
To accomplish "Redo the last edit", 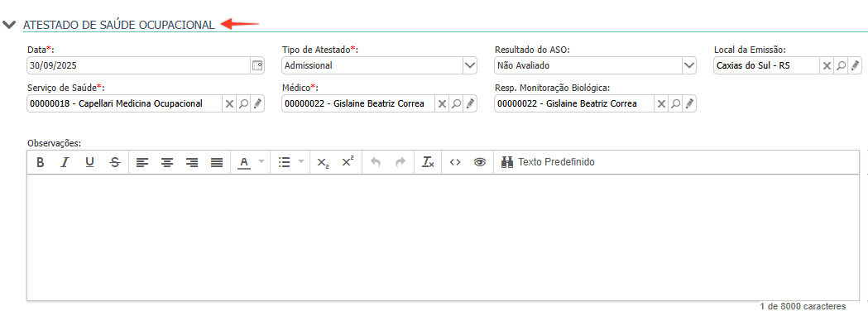I will point(400,162).
